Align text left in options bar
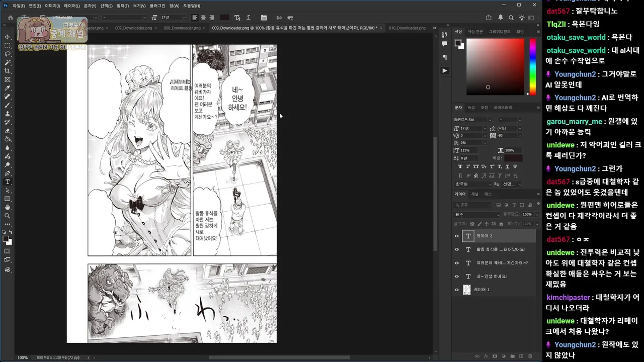Viewport: 644px width, 362px height. [194, 18]
